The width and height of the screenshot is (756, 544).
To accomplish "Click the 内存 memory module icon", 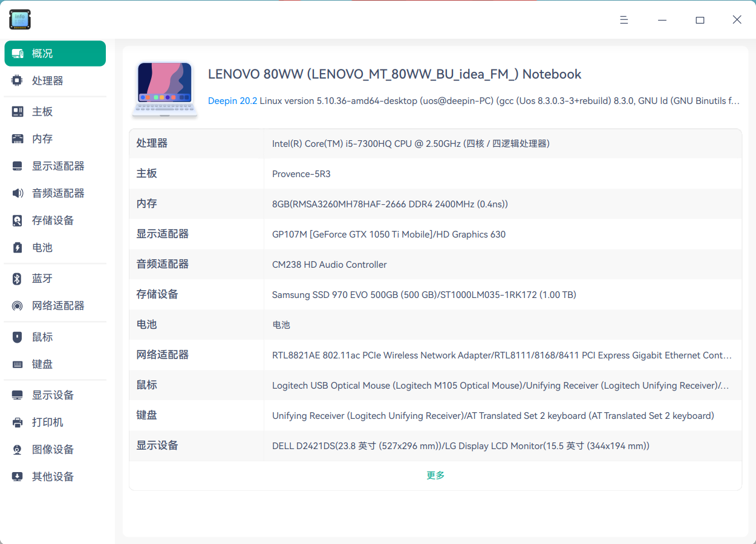I will [18, 139].
